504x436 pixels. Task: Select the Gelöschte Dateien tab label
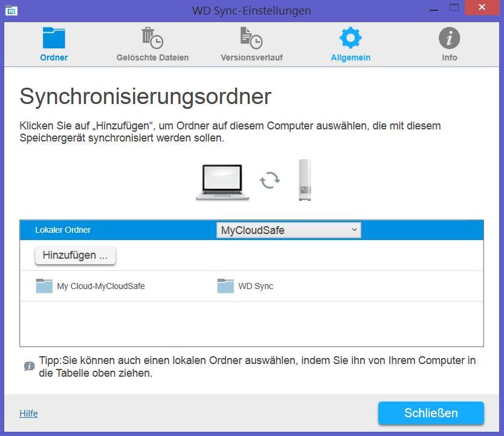coord(152,57)
